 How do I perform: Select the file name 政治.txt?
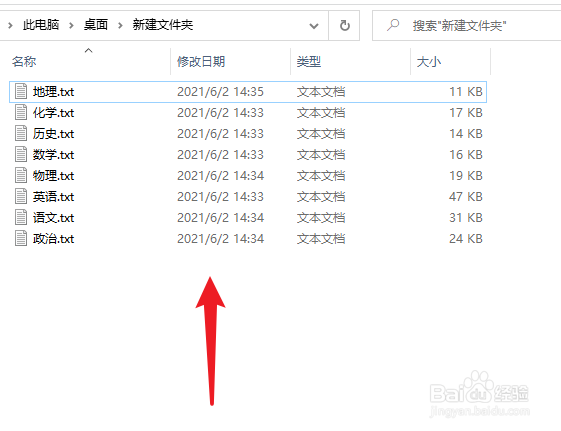click(x=53, y=239)
